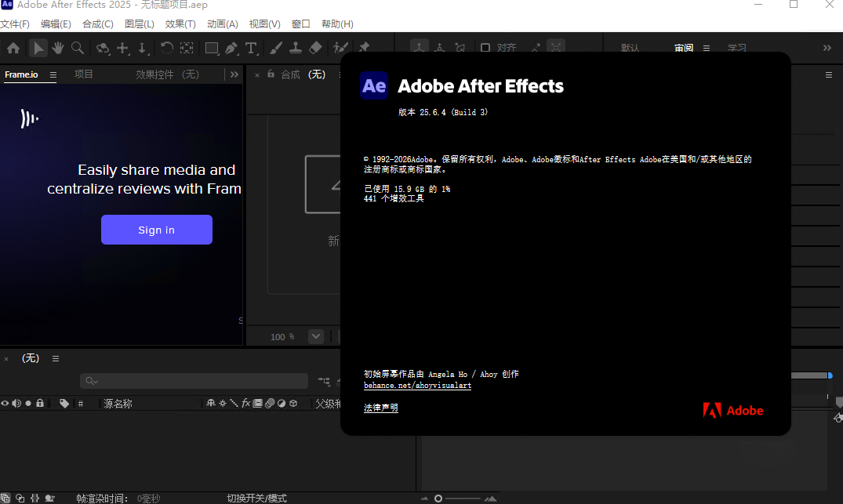Select the Selection arrow tool

click(x=38, y=49)
